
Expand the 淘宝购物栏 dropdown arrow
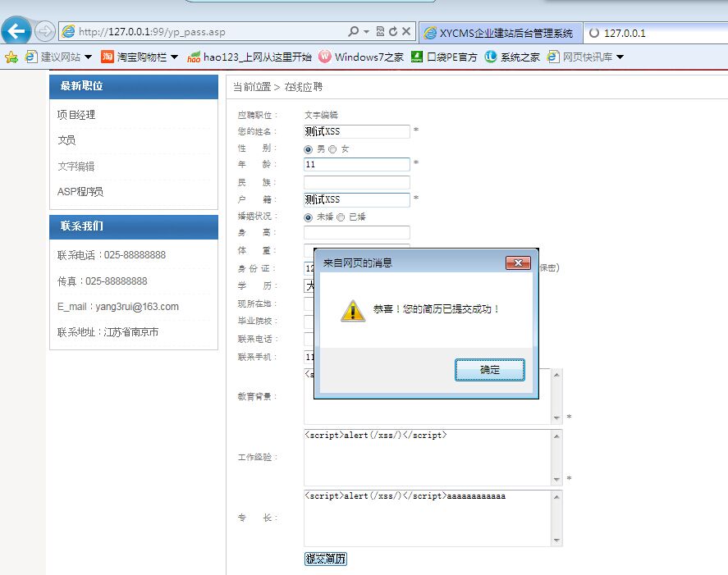click(175, 57)
